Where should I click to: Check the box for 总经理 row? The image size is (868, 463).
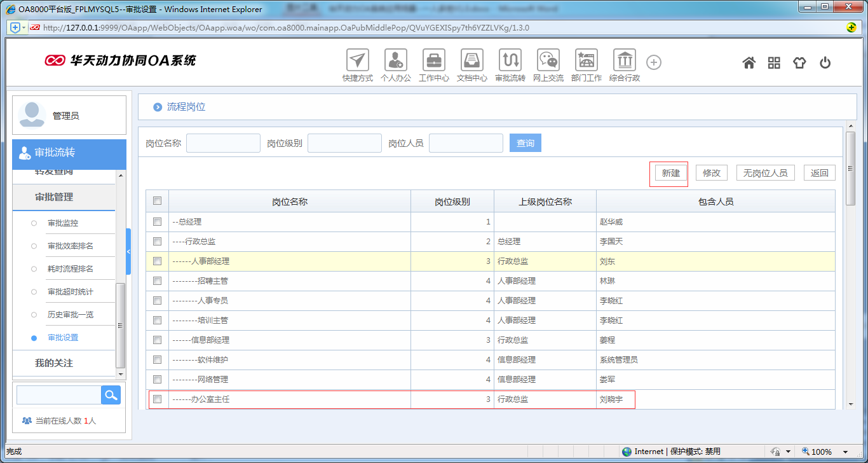tap(158, 222)
